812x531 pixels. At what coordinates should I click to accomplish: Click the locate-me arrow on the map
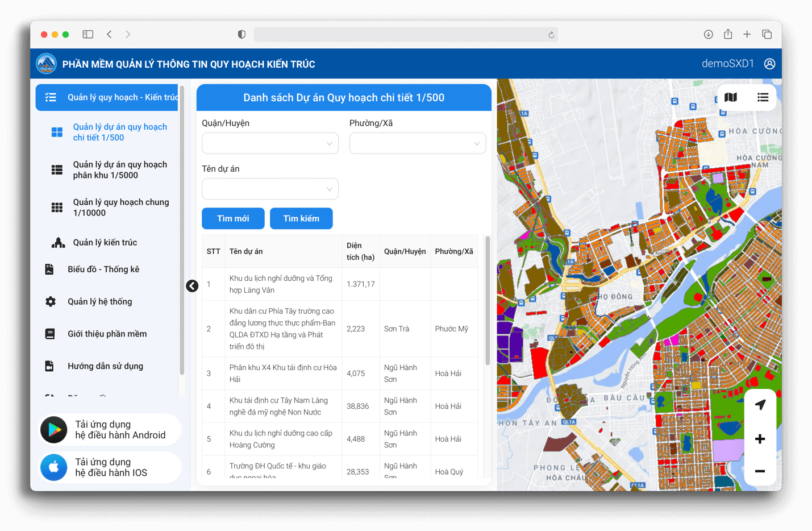pos(760,405)
